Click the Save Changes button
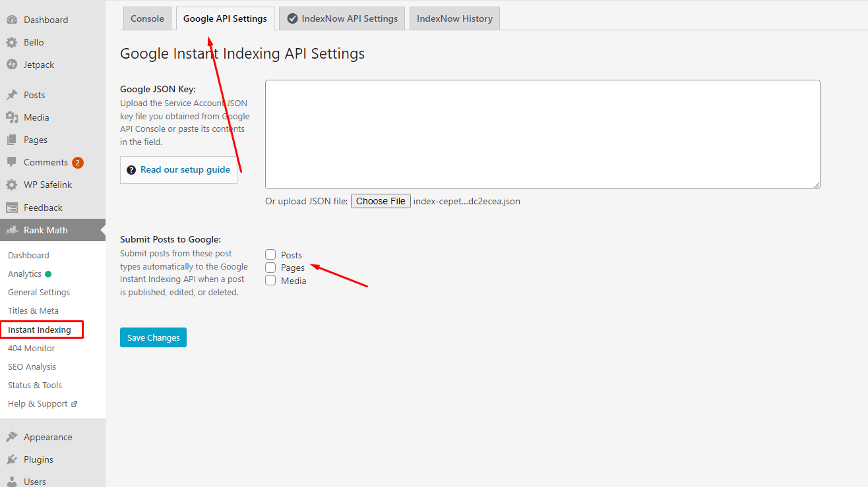 pyautogui.click(x=153, y=337)
